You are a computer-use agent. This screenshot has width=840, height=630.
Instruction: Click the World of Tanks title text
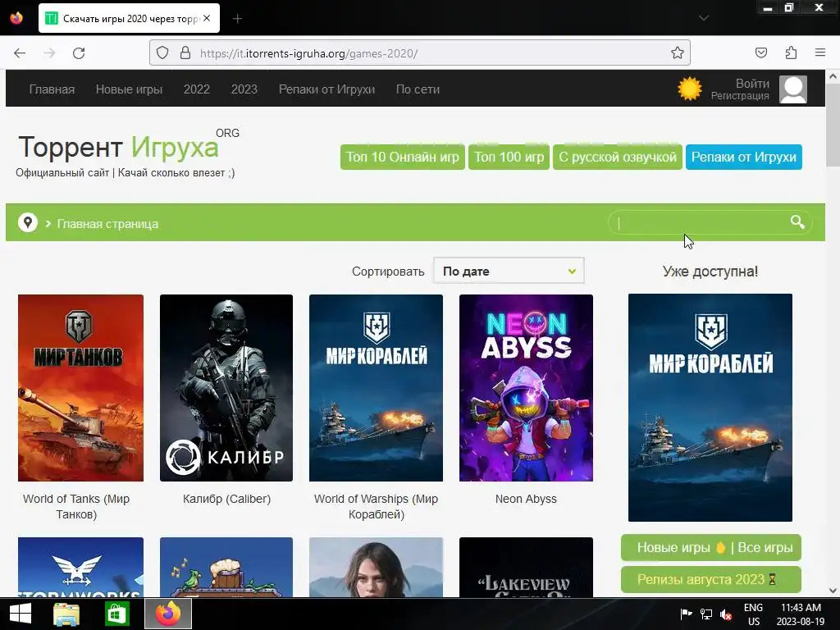(76, 506)
